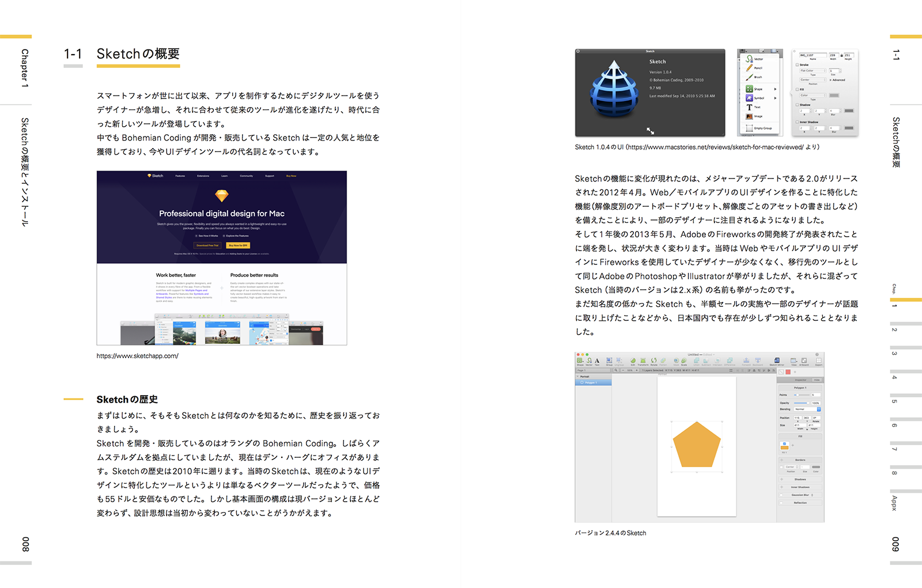The width and height of the screenshot is (922, 588).
Task: Open the View toolbar dropdown
Action: 794,361
